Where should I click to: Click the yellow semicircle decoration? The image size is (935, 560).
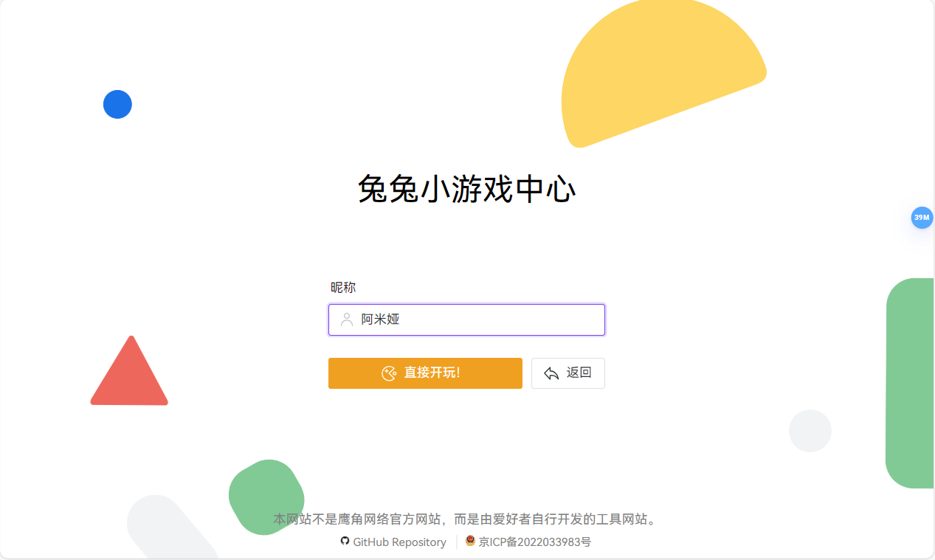[x=660, y=75]
